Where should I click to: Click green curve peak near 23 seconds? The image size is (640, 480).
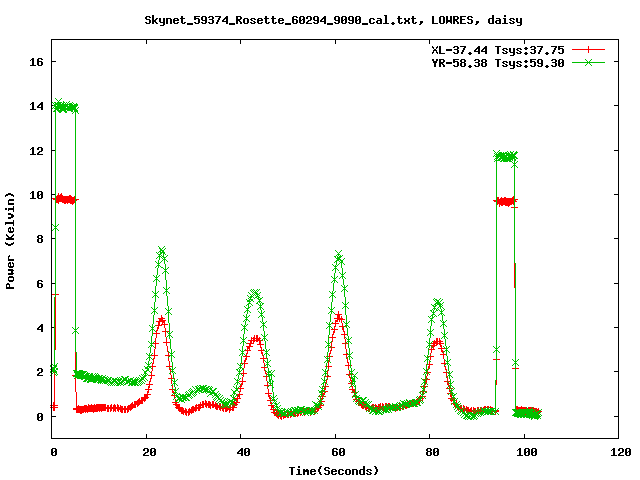[x=162, y=250]
